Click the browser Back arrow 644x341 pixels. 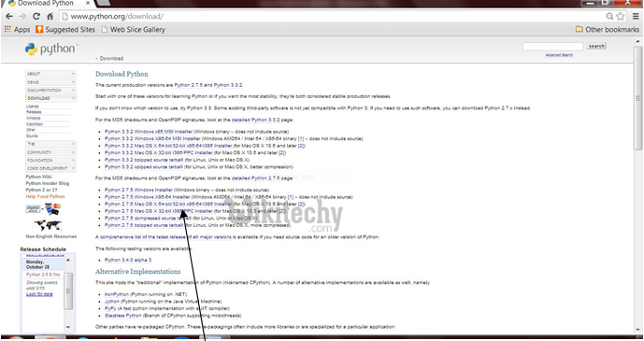tap(9, 17)
